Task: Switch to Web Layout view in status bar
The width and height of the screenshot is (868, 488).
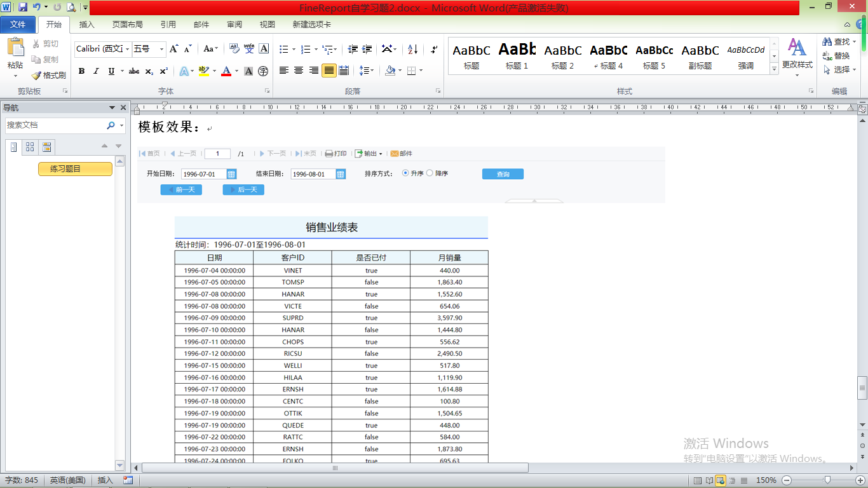Action: 721,480
